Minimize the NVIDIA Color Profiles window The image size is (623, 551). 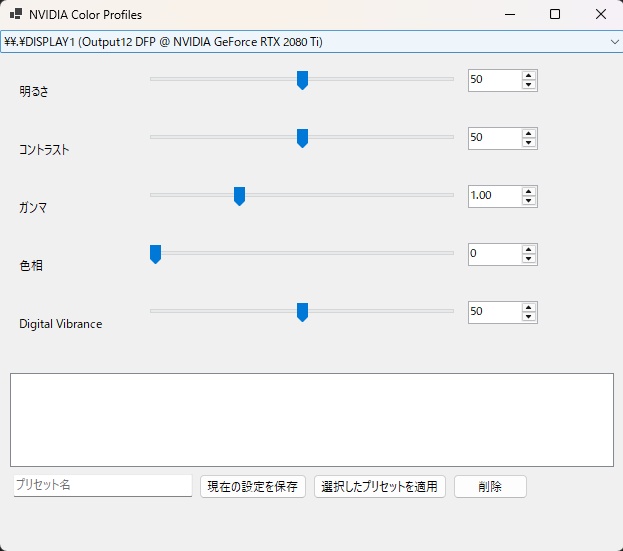pos(510,14)
